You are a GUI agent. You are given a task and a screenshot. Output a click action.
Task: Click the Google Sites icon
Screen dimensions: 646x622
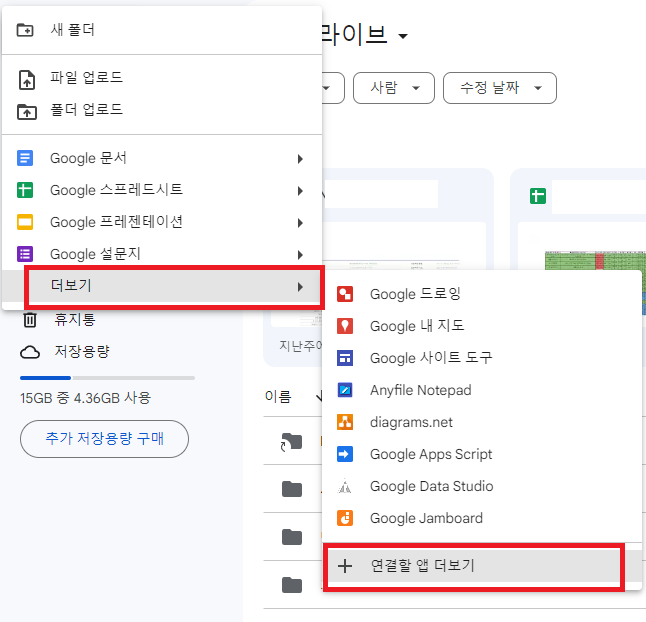click(x=345, y=358)
